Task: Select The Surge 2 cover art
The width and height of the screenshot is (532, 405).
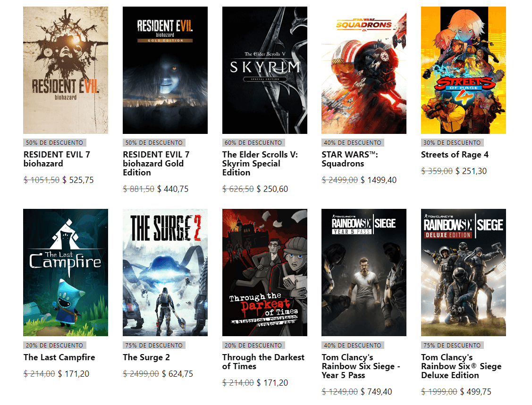Action: point(165,273)
